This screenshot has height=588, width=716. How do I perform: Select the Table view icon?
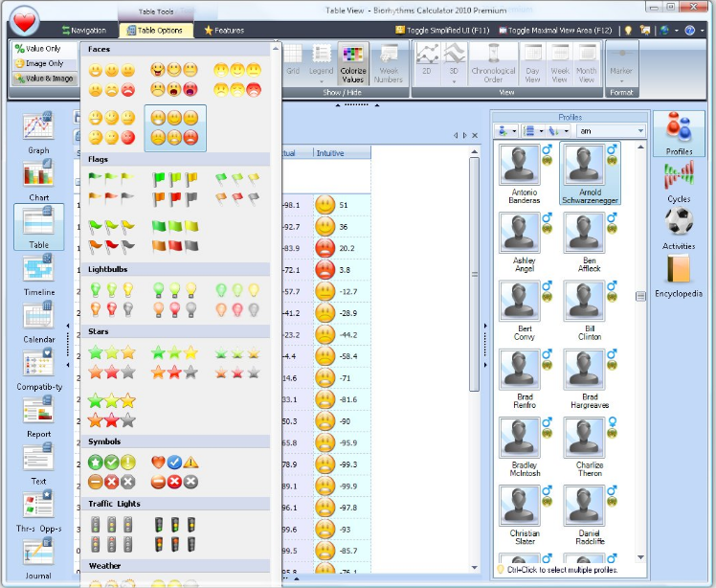[38, 227]
